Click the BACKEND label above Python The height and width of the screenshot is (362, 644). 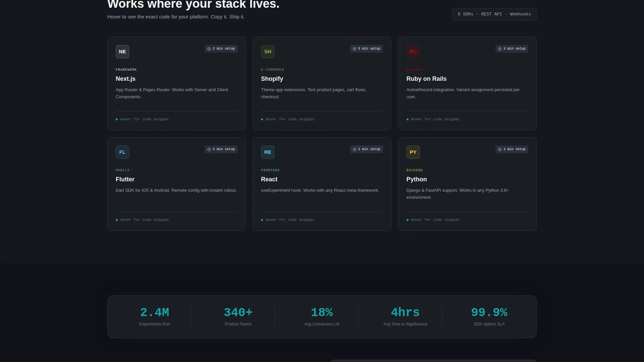tap(414, 170)
